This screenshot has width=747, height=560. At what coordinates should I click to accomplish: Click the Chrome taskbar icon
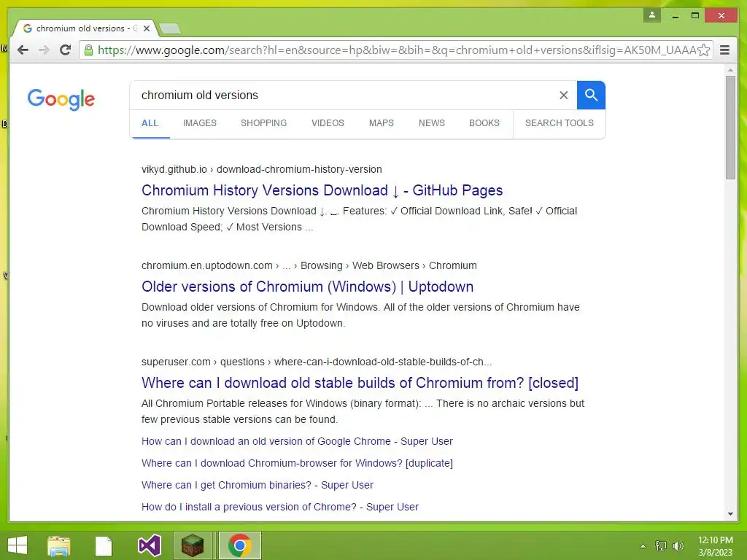[x=239, y=545]
